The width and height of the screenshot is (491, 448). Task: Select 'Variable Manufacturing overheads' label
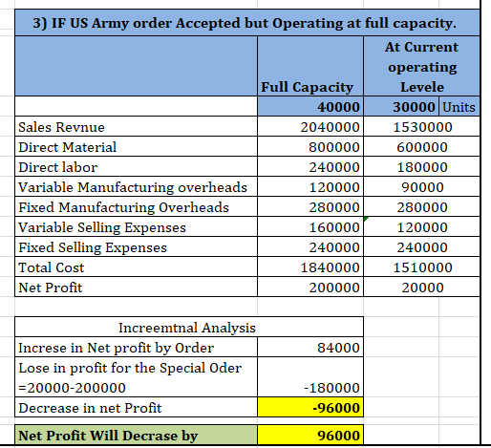point(136,187)
